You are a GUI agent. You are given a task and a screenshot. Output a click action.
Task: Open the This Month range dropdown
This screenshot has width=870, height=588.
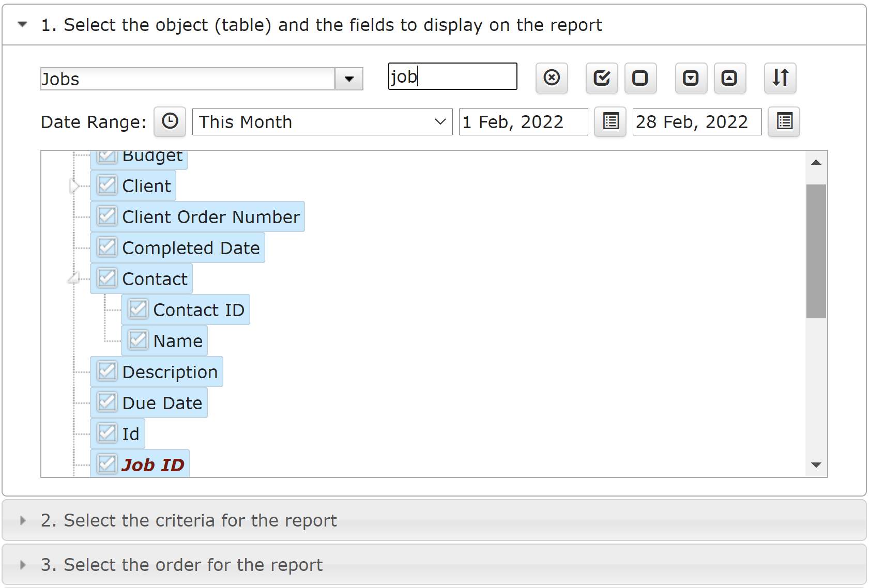(440, 122)
